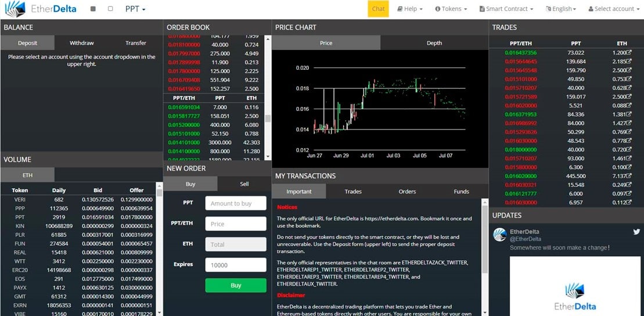Open the Select account dropdown
Screen dimensions: 644x316
[614, 9]
